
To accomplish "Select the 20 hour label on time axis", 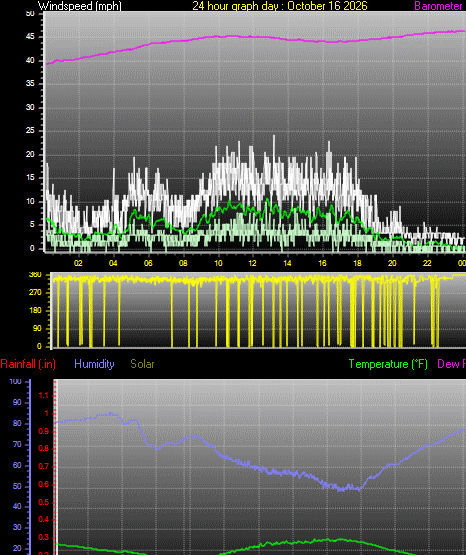I will point(392,263).
